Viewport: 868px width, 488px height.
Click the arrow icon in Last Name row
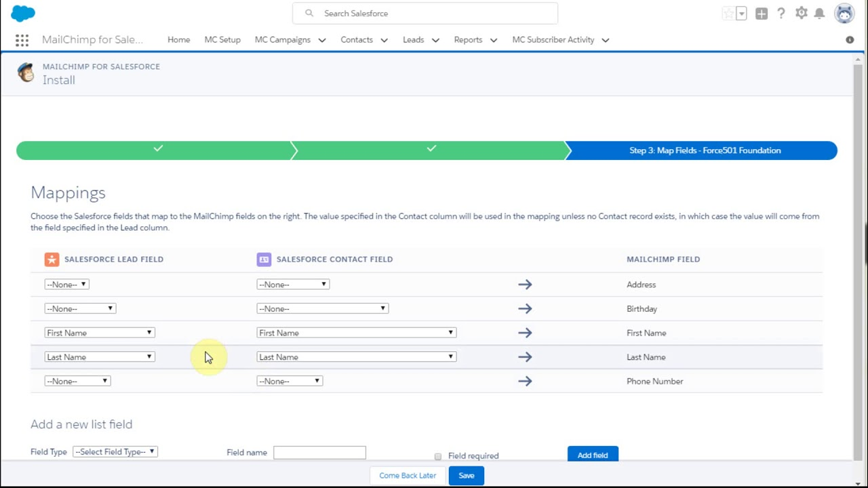point(525,357)
